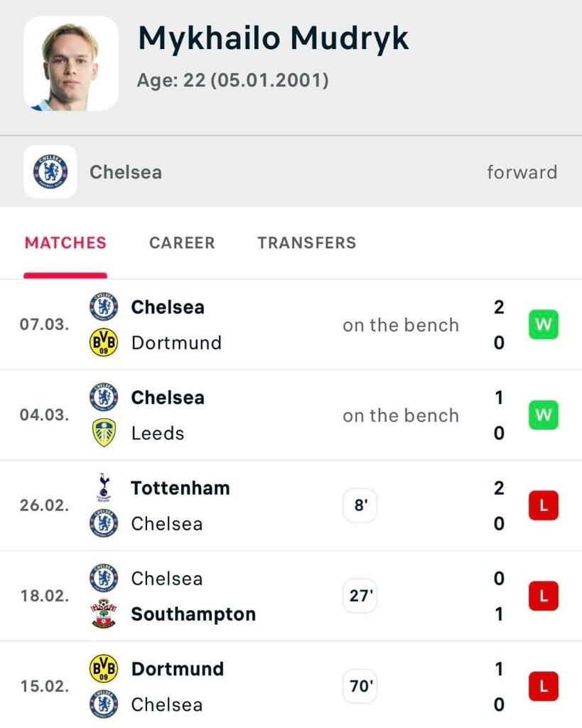Screen dimensions: 582x728
Task: Open Southampton team name in 18.02. match
Action: pos(193,614)
